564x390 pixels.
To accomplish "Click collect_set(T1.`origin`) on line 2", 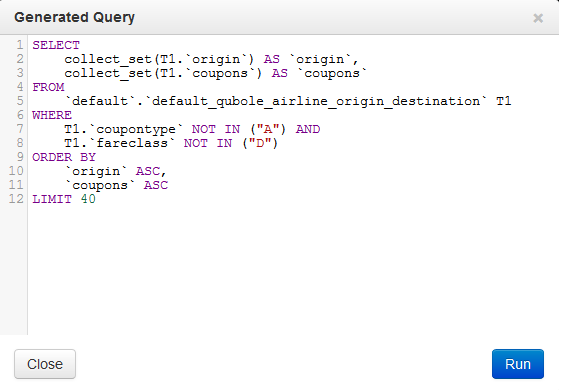I will click(x=159, y=59).
